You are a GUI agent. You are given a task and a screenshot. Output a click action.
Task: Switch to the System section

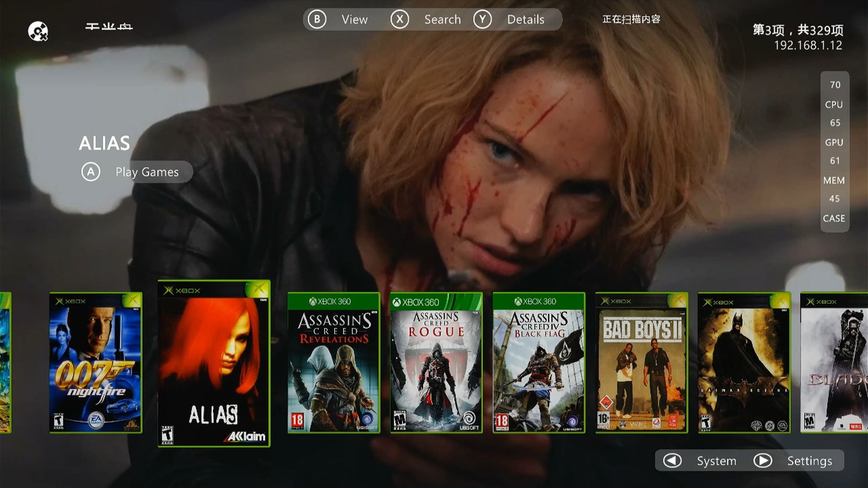(x=716, y=461)
